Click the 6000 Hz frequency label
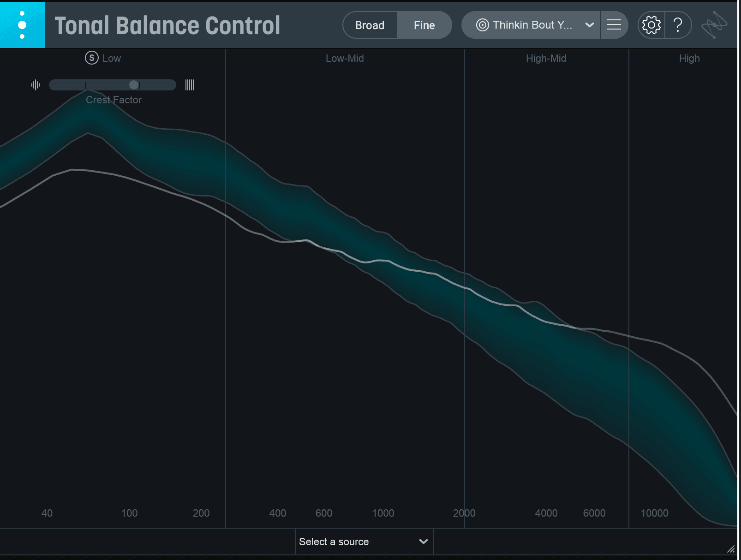 coord(594,513)
